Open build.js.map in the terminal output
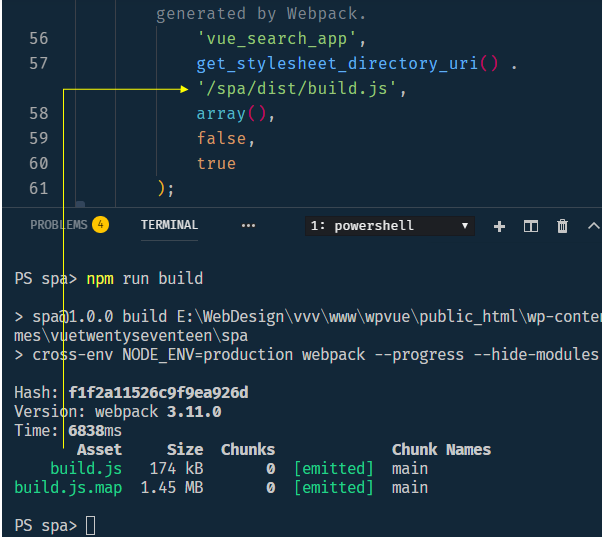603x537 pixels. pyautogui.click(x=68, y=487)
